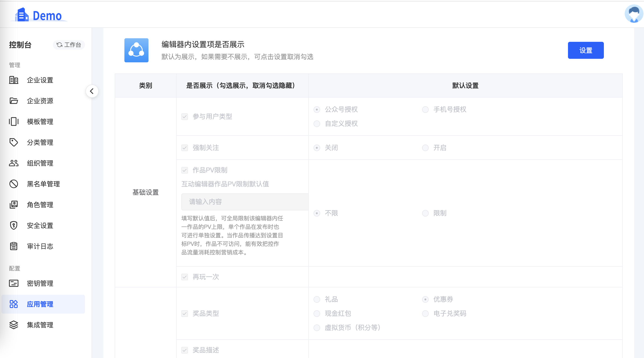
Task: Click the 请输入内容 PV limit input field
Action: [x=245, y=202]
